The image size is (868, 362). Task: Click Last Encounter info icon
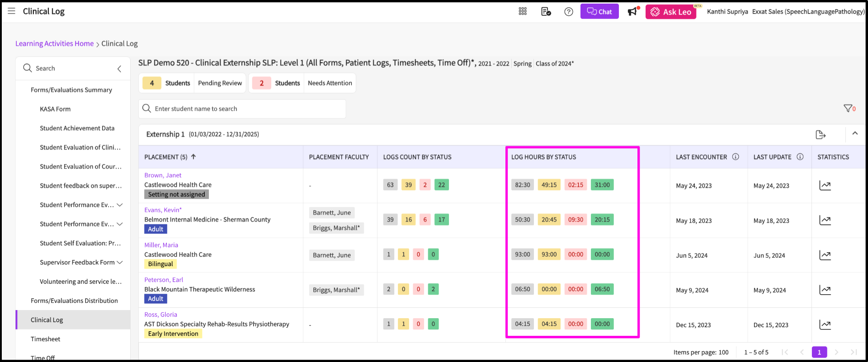click(x=736, y=157)
